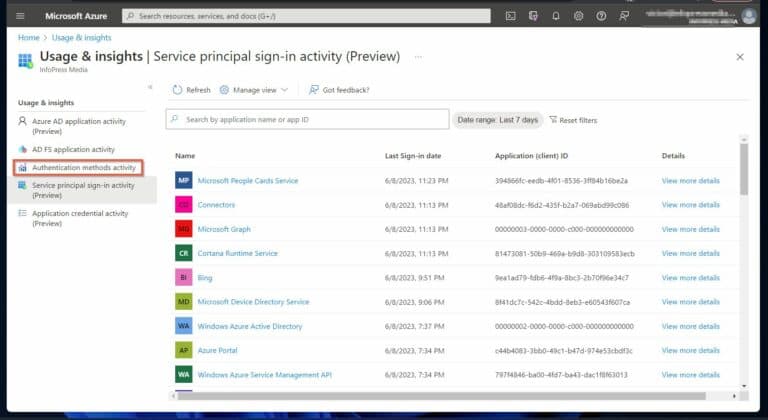
Task: Open the Azure Portal application link
Action: pyautogui.click(x=217, y=350)
